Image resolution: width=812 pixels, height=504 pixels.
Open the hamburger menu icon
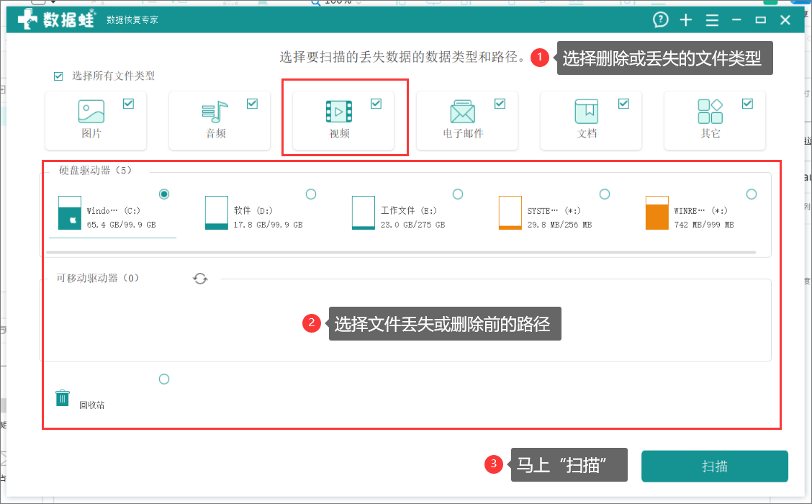[x=712, y=20]
